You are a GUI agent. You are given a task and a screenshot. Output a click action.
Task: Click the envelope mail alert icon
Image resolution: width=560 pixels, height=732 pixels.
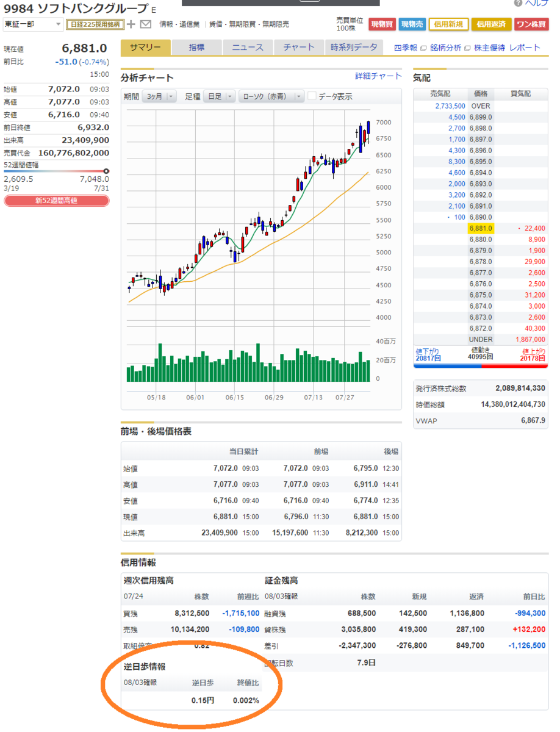[145, 24]
